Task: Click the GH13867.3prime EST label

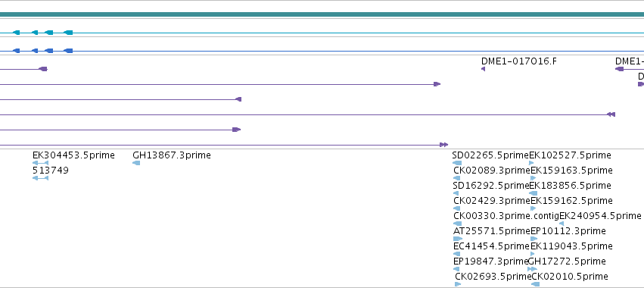Action: pyautogui.click(x=172, y=155)
